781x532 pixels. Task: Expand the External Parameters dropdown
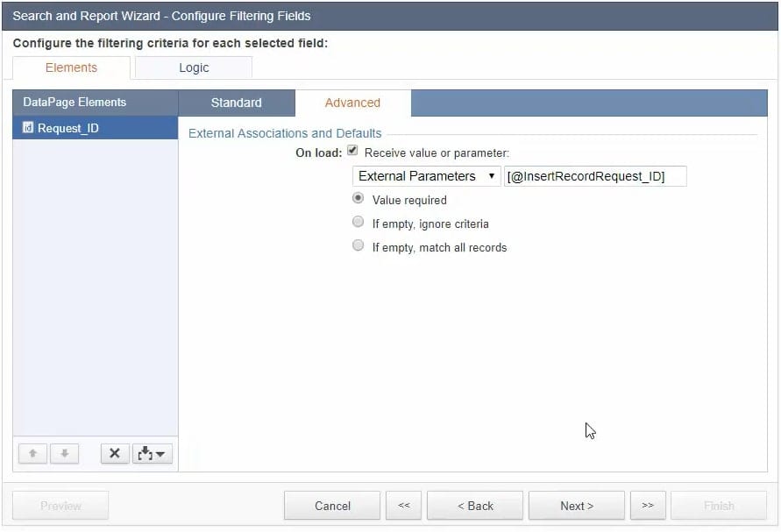427,176
